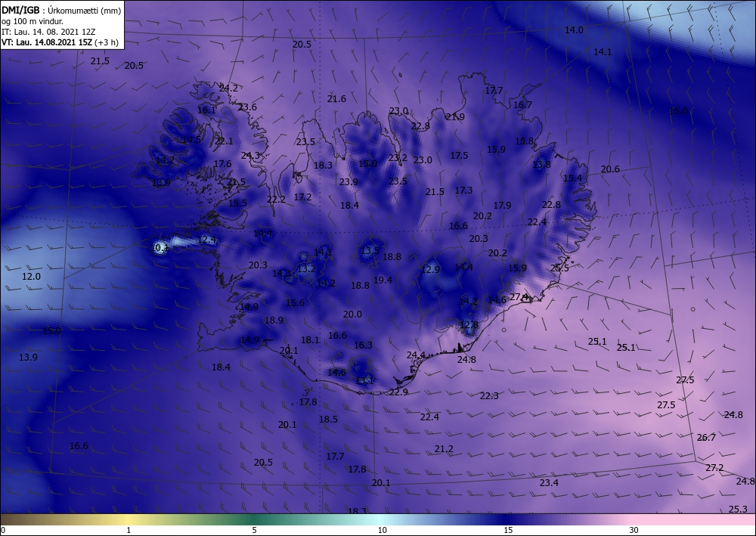Click the map value 18.5
The width and height of the screenshot is (756, 536).
coord(328,420)
